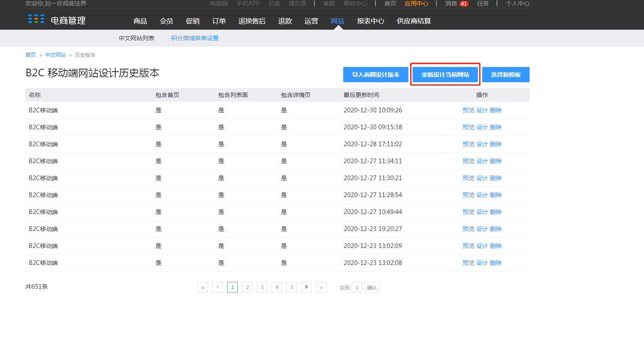This screenshot has width=644, height=362.
Task: Preview the 2020-12-27 10:49:44 version
Action: [469, 212]
